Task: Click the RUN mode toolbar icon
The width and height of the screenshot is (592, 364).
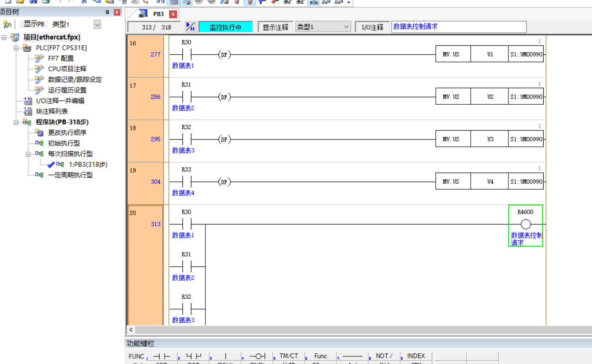Action: [314, 3]
